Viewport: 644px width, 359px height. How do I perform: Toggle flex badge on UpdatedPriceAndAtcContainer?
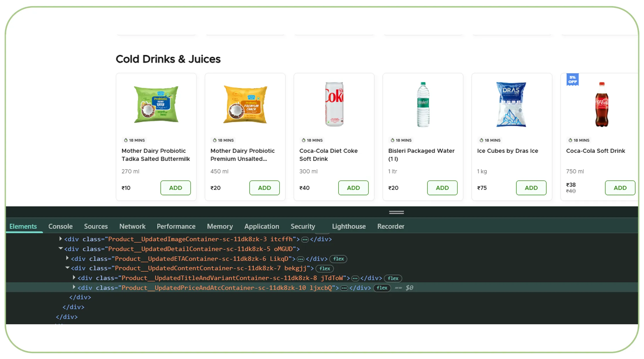pyautogui.click(x=382, y=288)
